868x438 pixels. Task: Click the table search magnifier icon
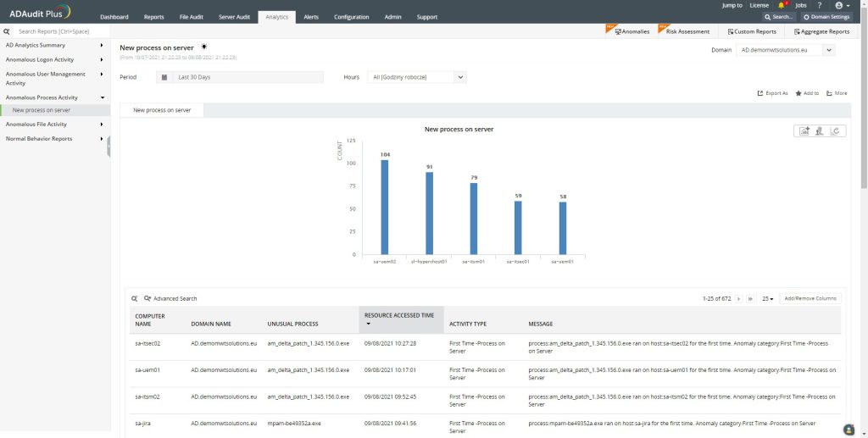pos(134,298)
